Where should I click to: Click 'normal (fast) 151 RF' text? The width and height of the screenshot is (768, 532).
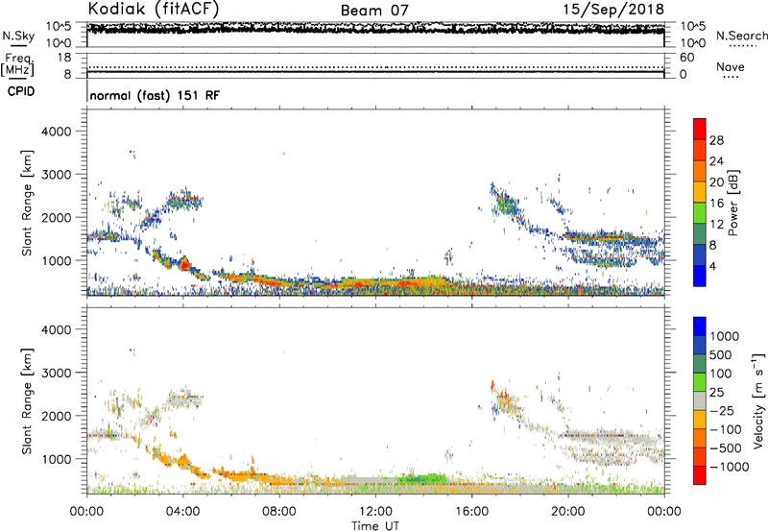155,95
